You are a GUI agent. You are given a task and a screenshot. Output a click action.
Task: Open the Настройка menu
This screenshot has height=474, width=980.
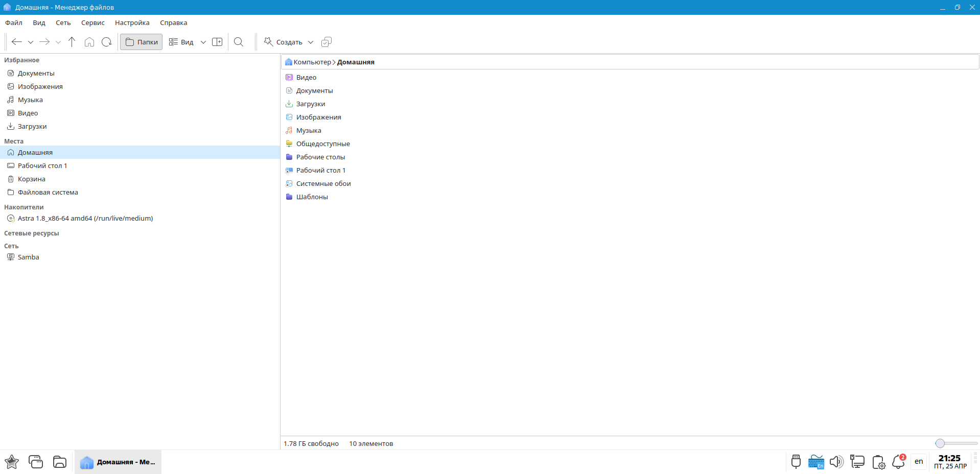click(132, 22)
